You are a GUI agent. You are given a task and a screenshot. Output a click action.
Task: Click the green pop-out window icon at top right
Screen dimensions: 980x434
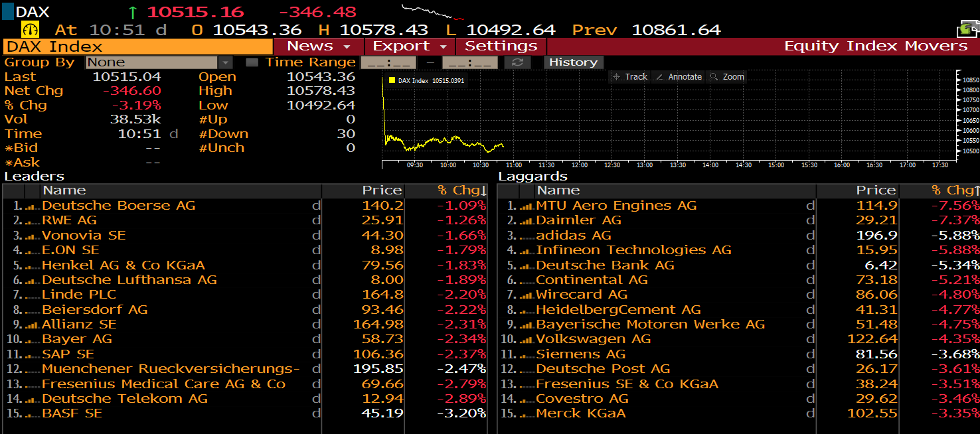click(967, 29)
